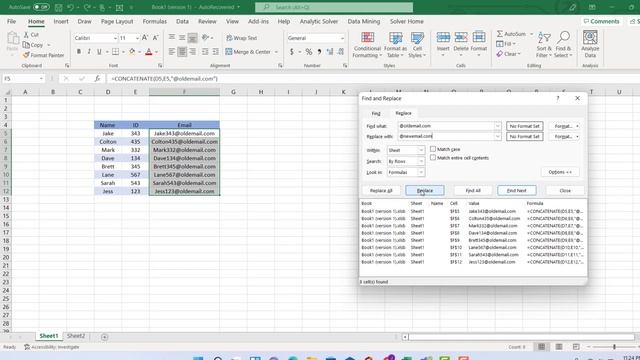Screen dimensions: 640x360
Task: Click the Cut scissors button
Action: [x=31, y=35]
